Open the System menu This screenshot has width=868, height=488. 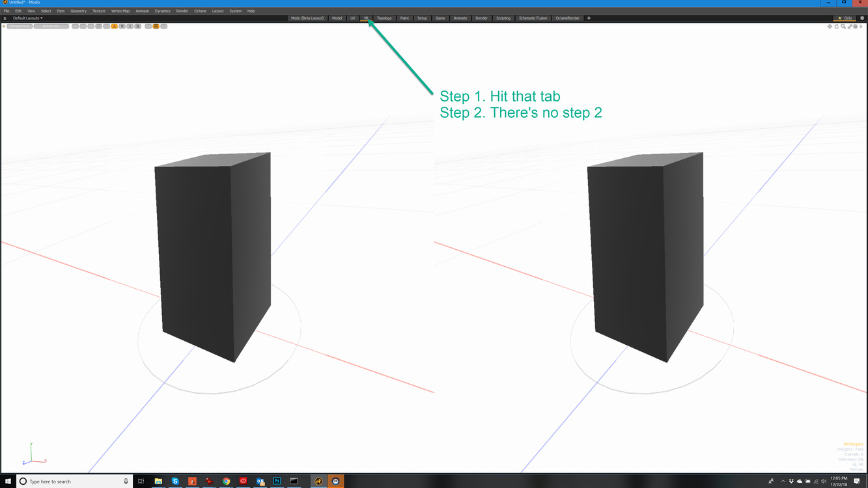[235, 11]
